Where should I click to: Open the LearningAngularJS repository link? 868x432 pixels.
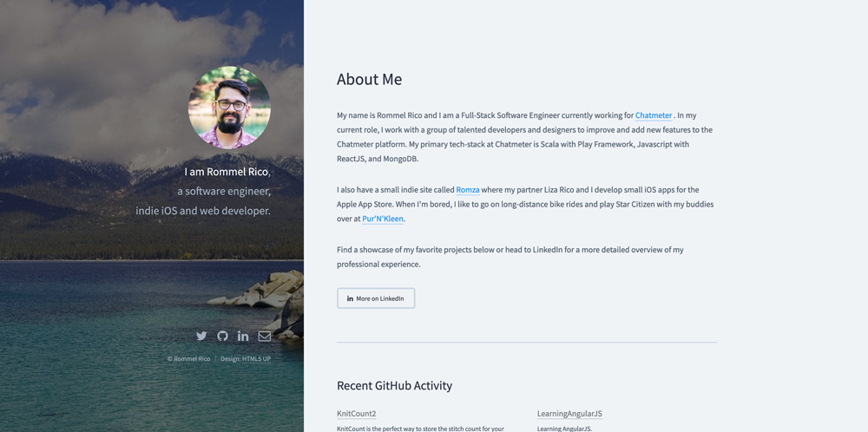[x=569, y=414]
